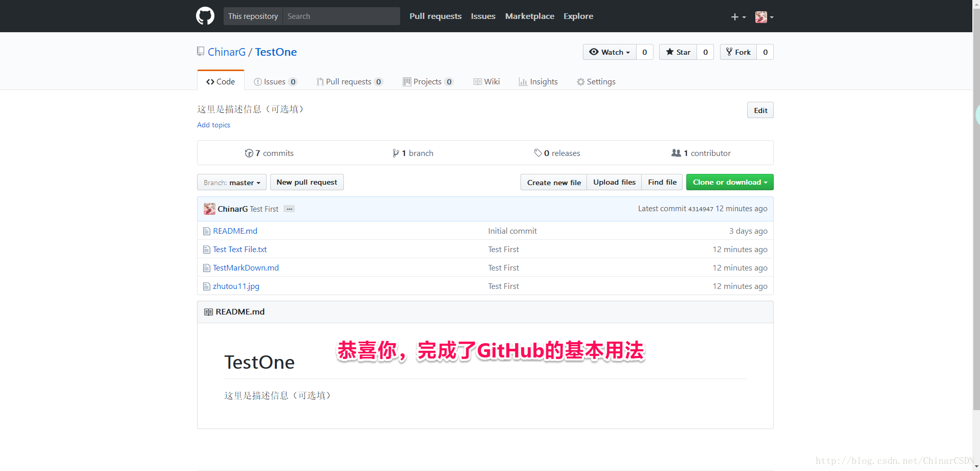Open Explore in the top navigation
The width and height of the screenshot is (980, 471).
click(578, 16)
